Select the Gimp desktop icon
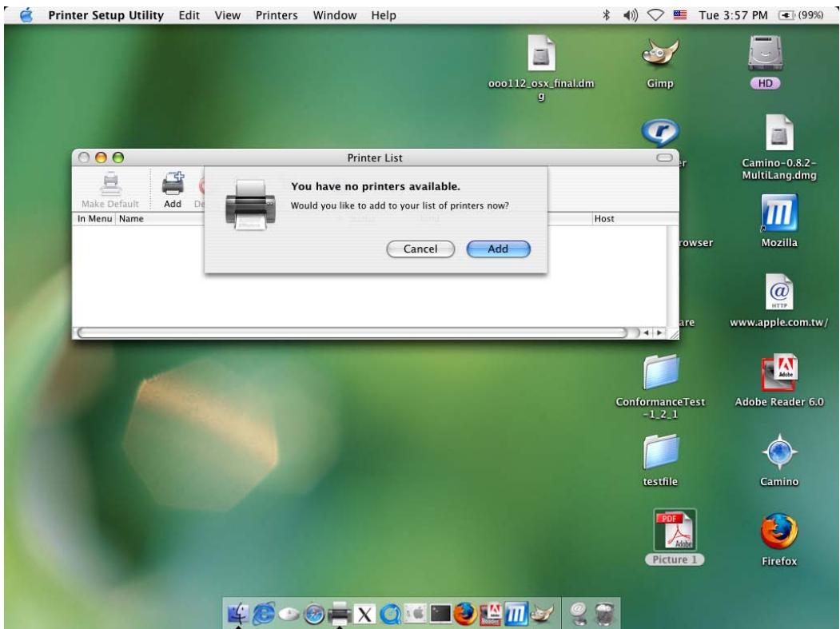Screen dimensions: 840x629 tap(660, 63)
